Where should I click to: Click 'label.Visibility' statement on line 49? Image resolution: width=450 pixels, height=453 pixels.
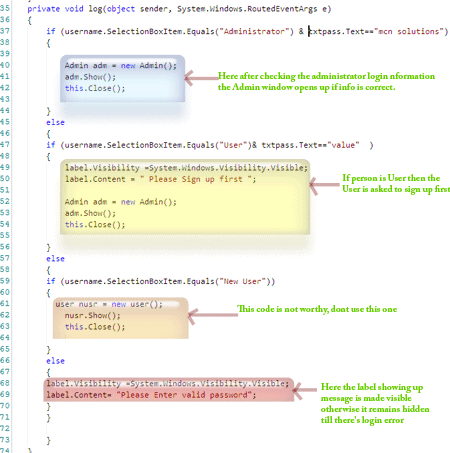pos(186,168)
